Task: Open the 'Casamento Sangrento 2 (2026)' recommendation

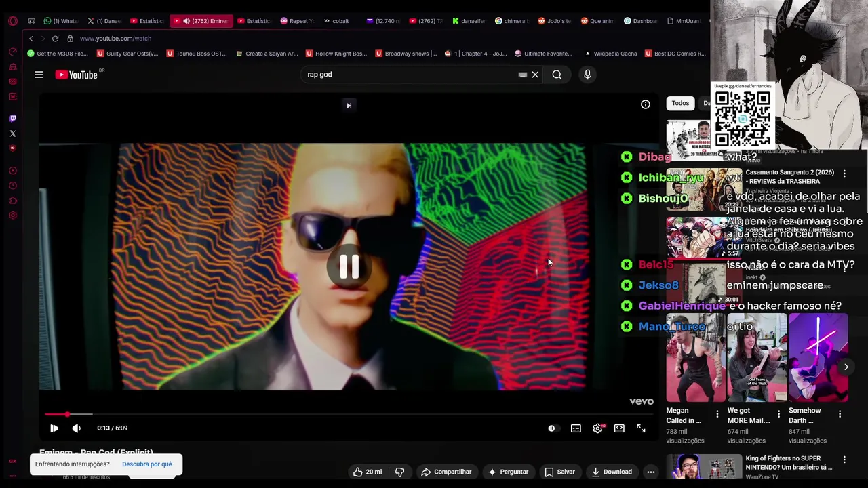Action: [x=790, y=177]
